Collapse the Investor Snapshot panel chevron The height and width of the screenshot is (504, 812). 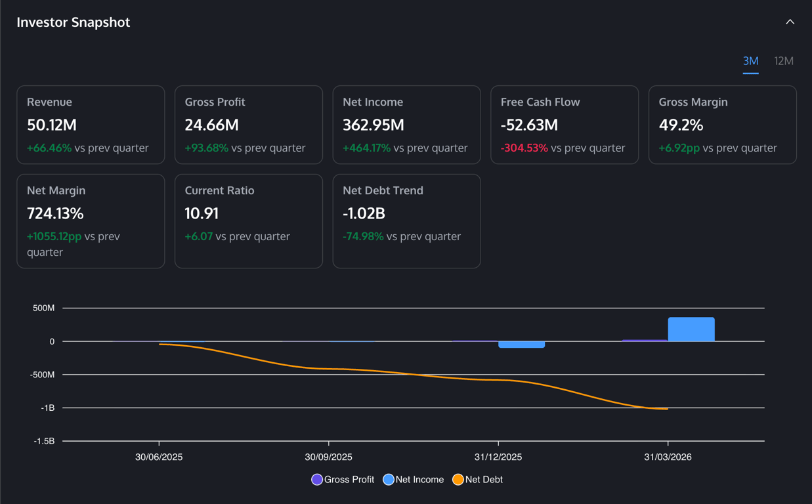(790, 22)
